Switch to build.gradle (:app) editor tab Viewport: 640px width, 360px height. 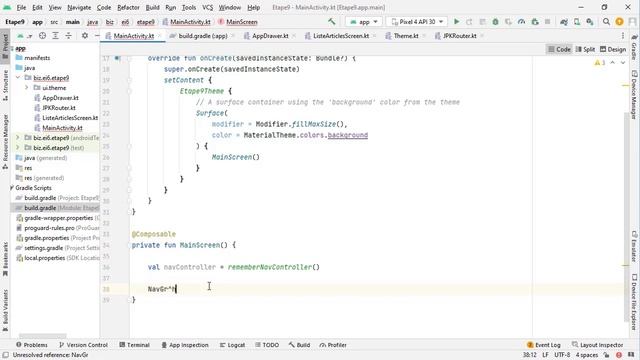(x=202, y=36)
